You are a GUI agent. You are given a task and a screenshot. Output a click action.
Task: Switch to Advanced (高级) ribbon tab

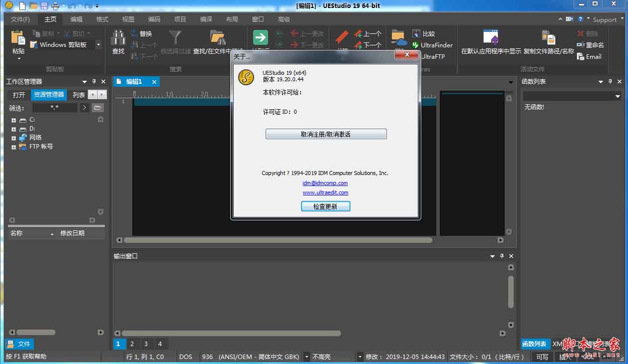pos(284,19)
